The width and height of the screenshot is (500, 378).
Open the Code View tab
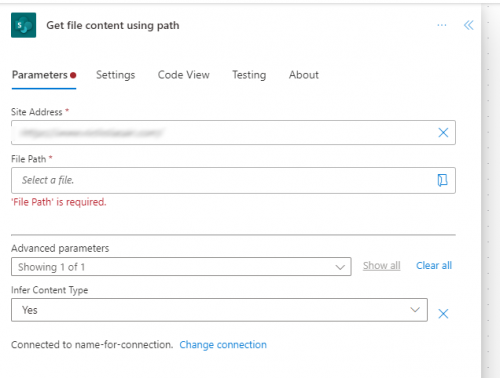(x=184, y=75)
